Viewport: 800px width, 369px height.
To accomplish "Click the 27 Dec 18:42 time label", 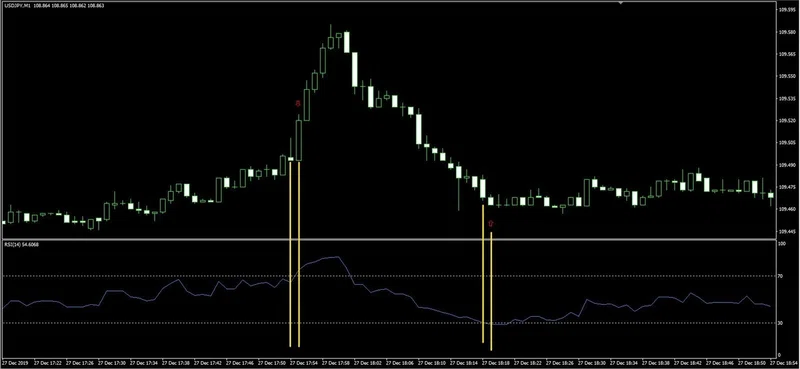I will 687,363.
